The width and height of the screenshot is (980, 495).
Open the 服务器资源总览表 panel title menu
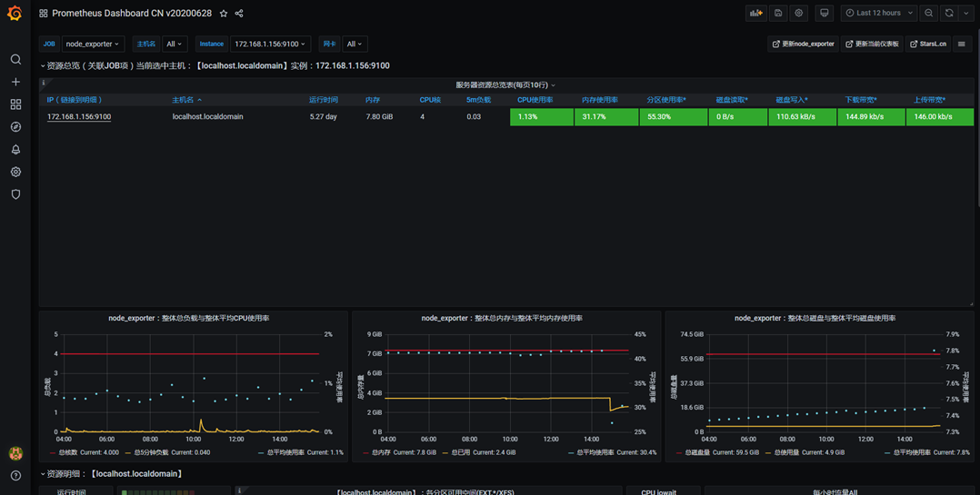pyautogui.click(x=505, y=84)
